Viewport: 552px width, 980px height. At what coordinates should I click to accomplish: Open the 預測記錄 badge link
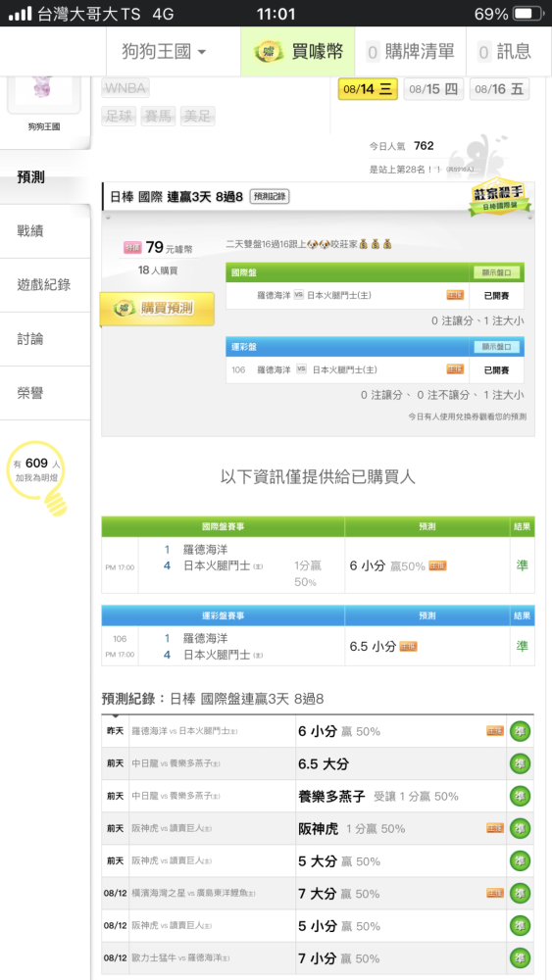pos(270,196)
